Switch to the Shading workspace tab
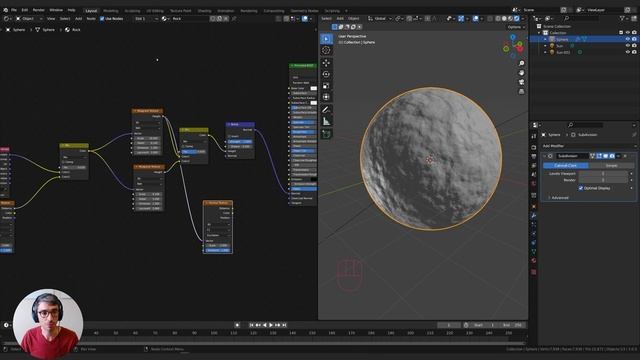 coord(204,11)
